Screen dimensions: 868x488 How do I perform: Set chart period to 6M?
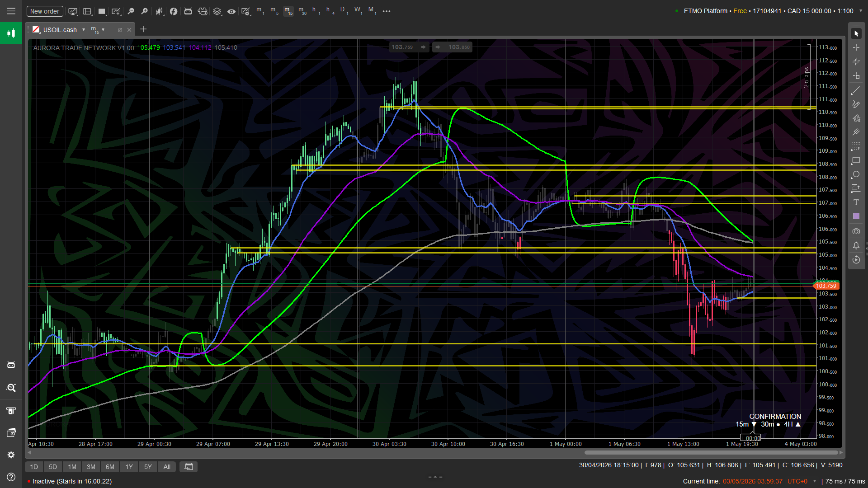tap(110, 467)
